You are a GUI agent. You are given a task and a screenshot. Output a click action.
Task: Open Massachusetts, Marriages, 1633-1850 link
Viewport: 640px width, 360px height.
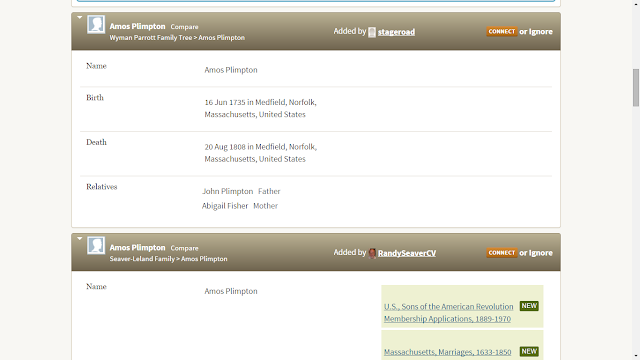[447, 352]
